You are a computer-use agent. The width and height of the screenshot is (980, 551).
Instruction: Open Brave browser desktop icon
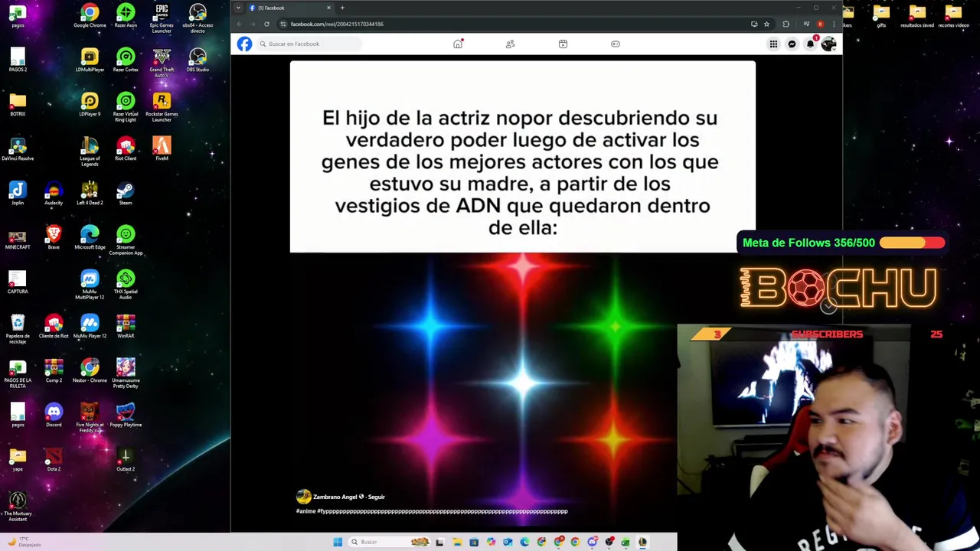pyautogui.click(x=54, y=237)
